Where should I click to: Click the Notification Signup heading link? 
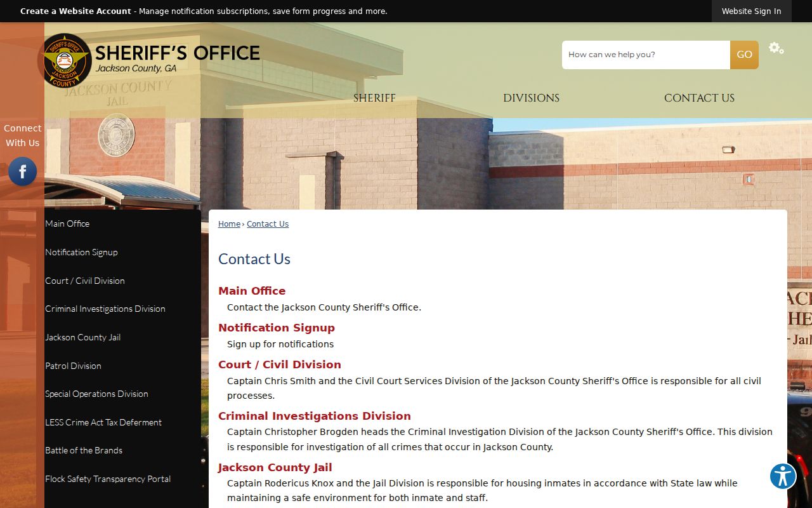(277, 328)
